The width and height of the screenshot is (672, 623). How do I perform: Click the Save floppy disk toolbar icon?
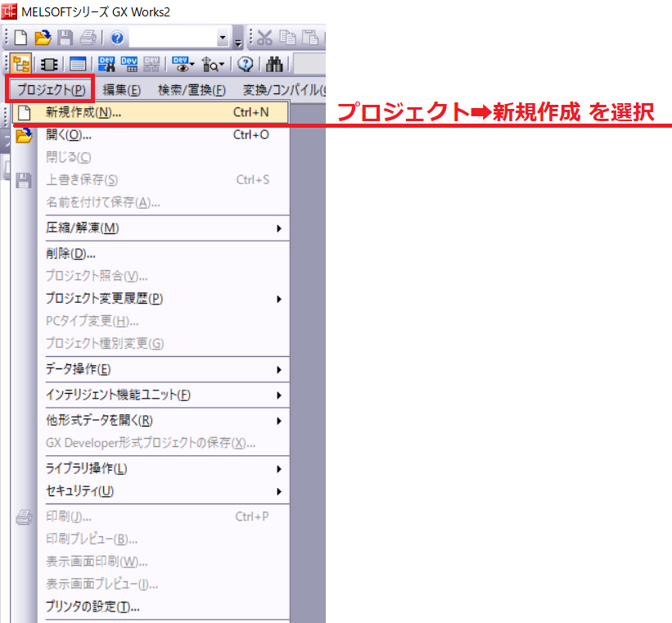(65, 38)
